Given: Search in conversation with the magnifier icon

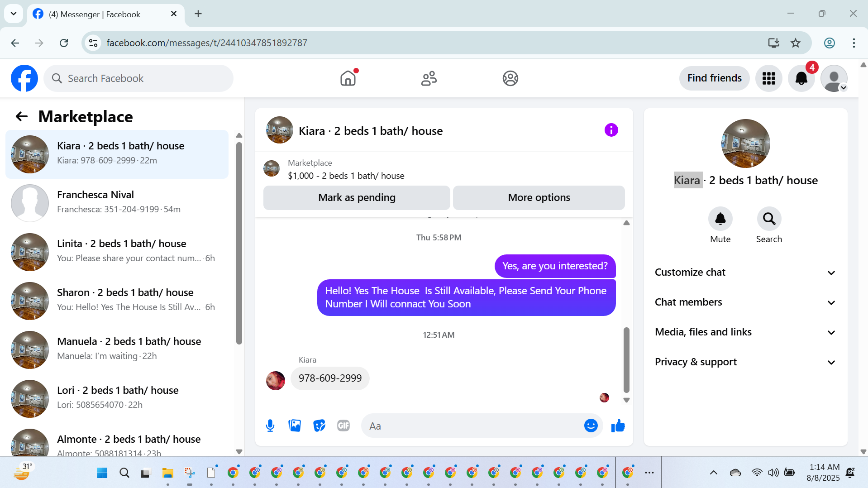Looking at the screenshot, I should click(769, 219).
